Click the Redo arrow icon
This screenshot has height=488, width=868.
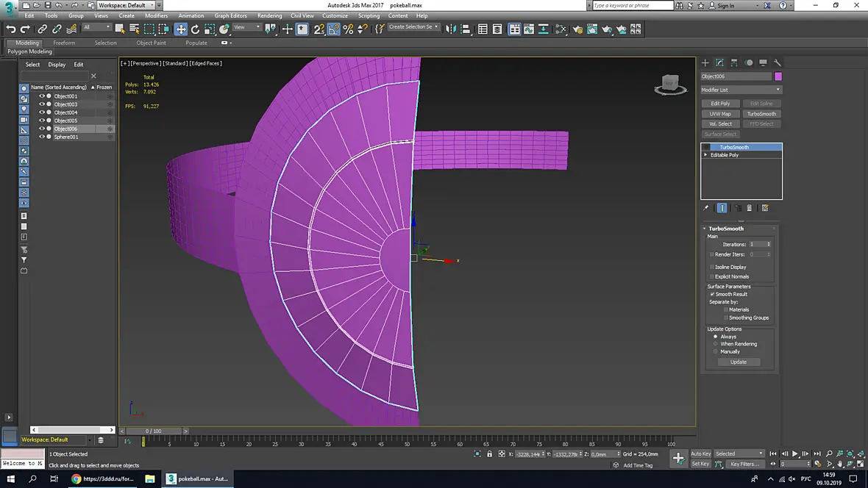25,29
